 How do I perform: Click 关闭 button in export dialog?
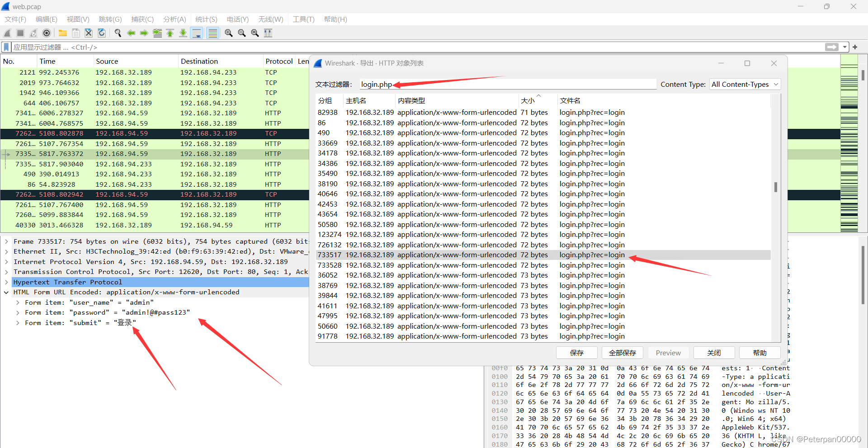[x=714, y=353]
